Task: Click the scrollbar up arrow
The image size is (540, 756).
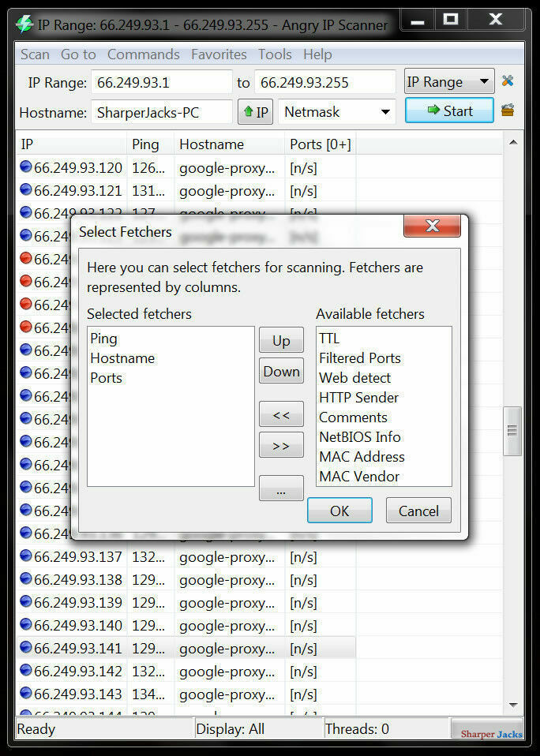Action: pos(513,142)
